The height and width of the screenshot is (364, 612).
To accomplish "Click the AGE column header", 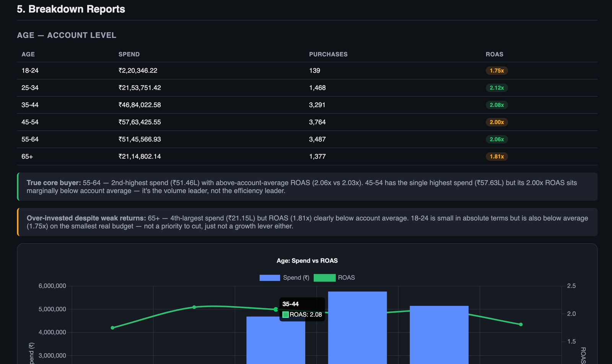I will click(28, 54).
